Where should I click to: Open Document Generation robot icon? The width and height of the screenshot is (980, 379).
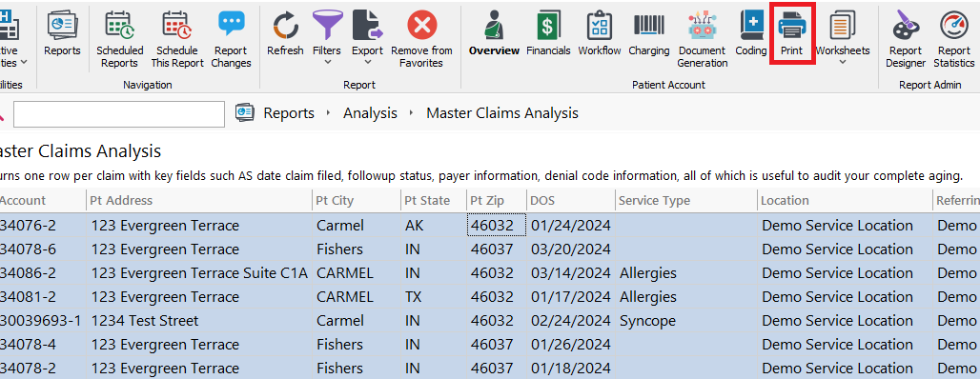[704, 25]
